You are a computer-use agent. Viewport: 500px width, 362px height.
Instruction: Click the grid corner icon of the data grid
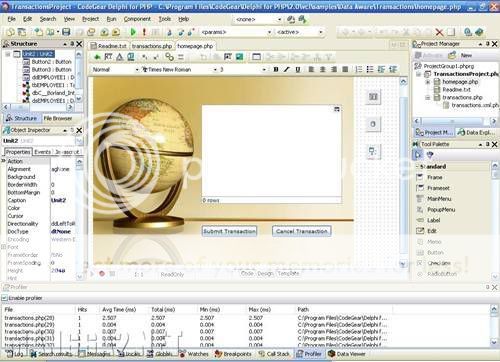[337, 109]
